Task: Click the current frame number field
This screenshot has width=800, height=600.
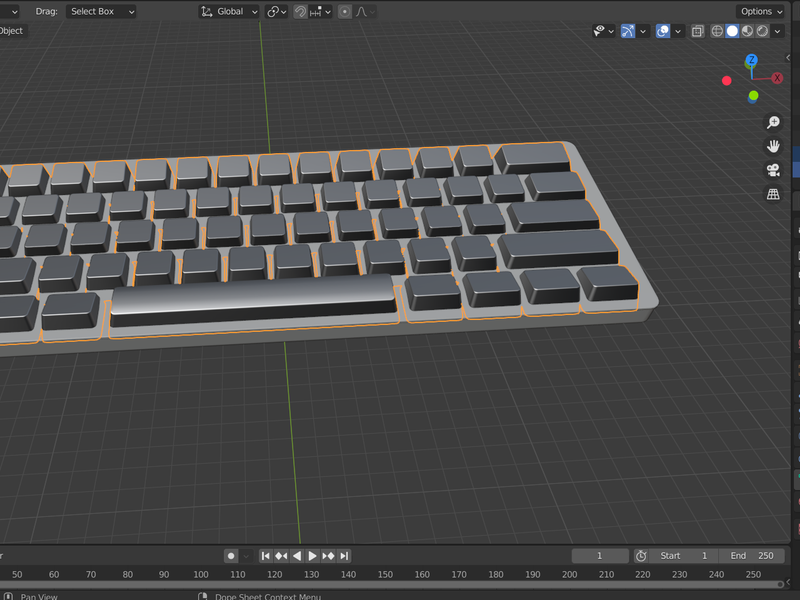Action: 600,556
